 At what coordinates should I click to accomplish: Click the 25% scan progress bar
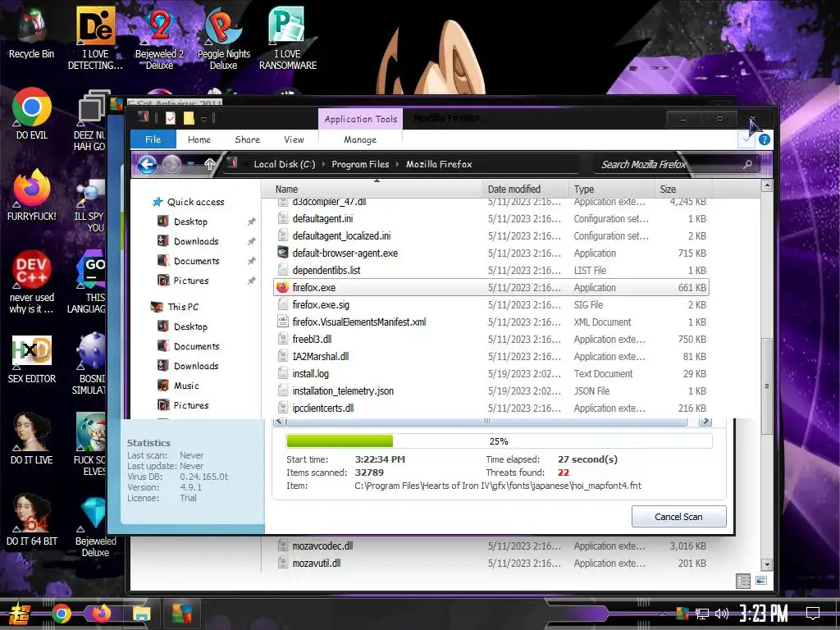tap(499, 441)
